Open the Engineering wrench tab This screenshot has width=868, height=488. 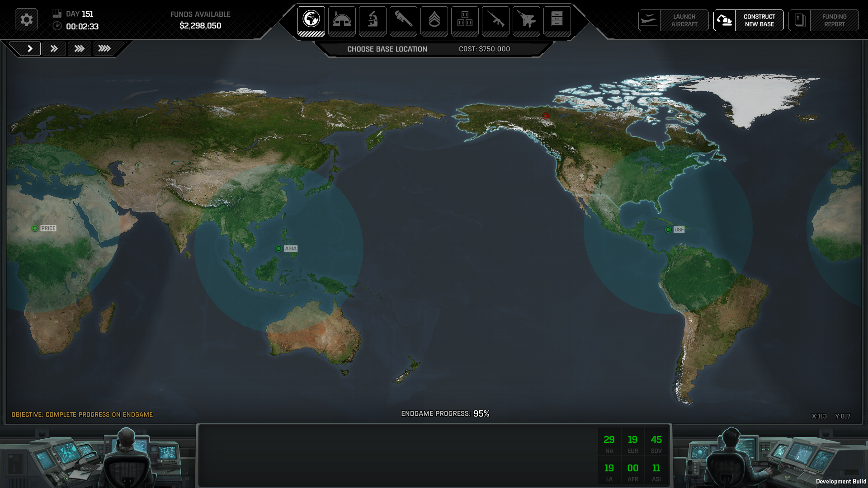click(403, 21)
